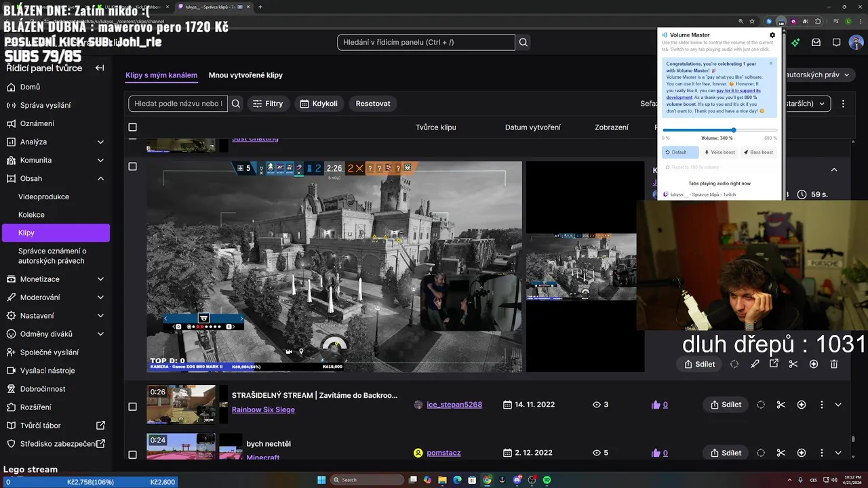
Task: Open the Filtry filter button
Action: (268, 104)
